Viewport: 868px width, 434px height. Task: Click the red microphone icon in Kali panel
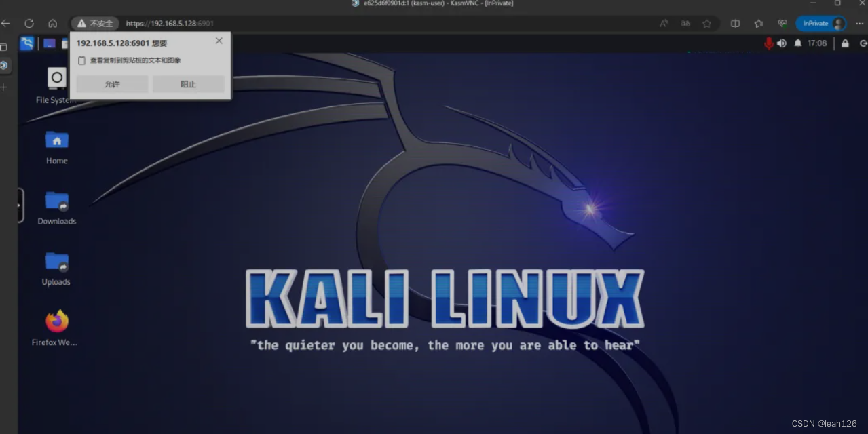pyautogui.click(x=769, y=43)
